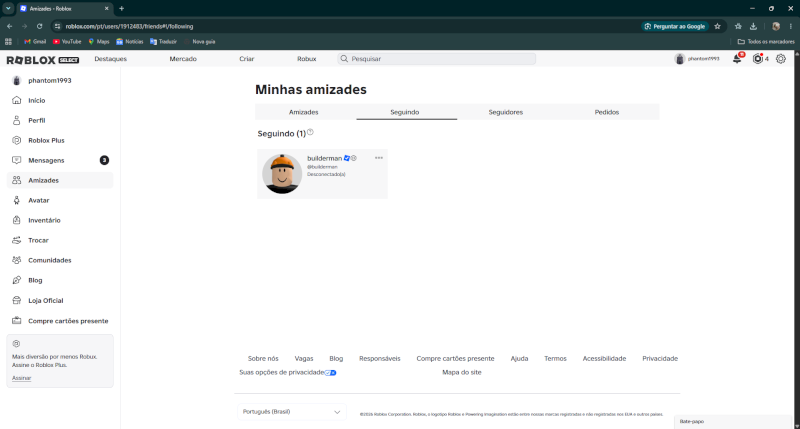This screenshot has width=800, height=429.
Task: Open the Ajuda footer link
Action: pos(519,359)
